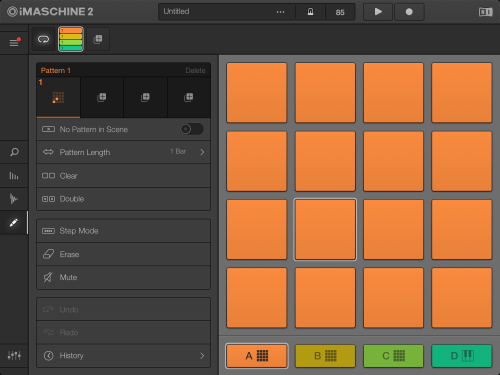Select keyboard group D tab
The width and height of the screenshot is (500, 375).
[462, 356]
